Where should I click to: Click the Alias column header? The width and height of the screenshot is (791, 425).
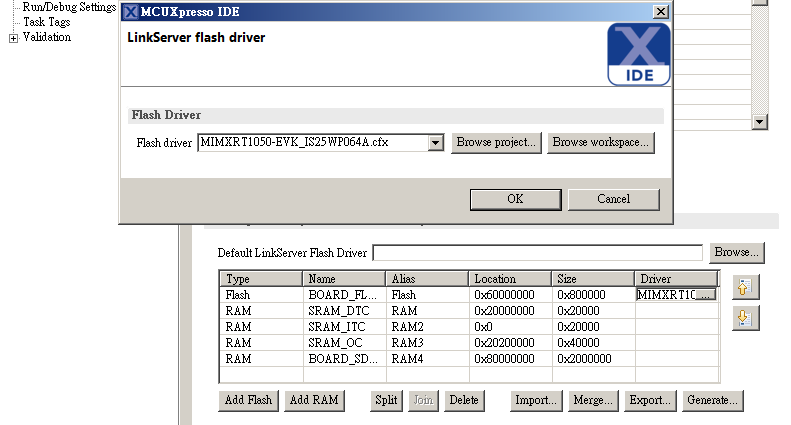(x=427, y=279)
